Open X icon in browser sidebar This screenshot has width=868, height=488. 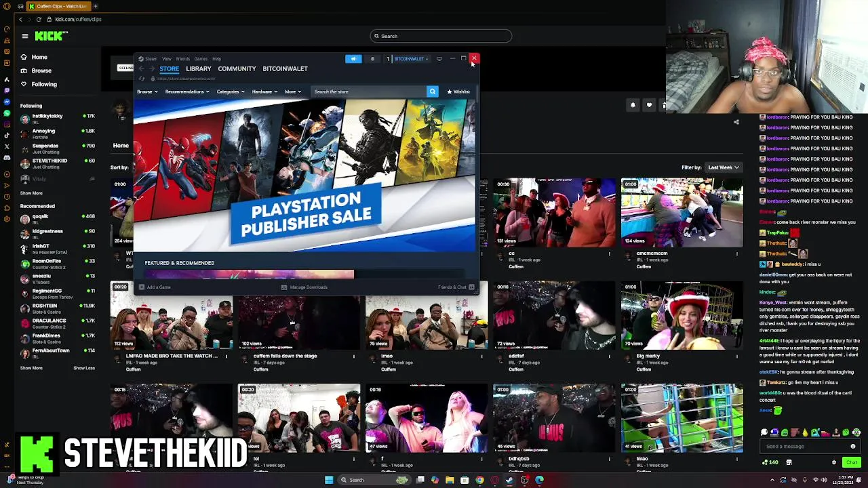[7, 146]
